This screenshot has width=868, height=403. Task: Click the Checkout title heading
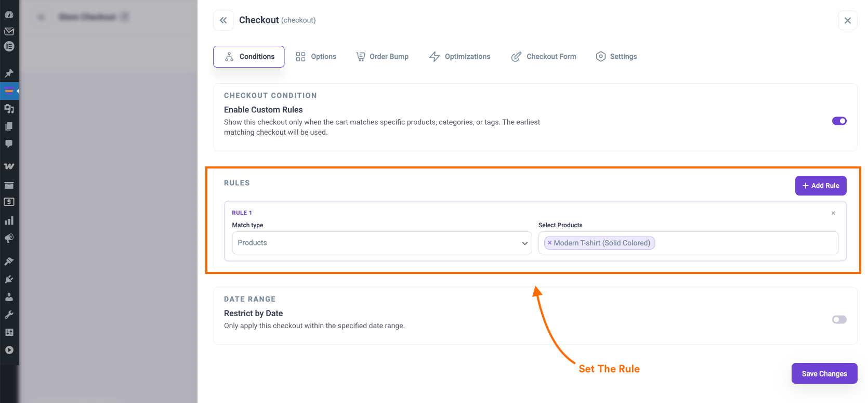tap(259, 20)
